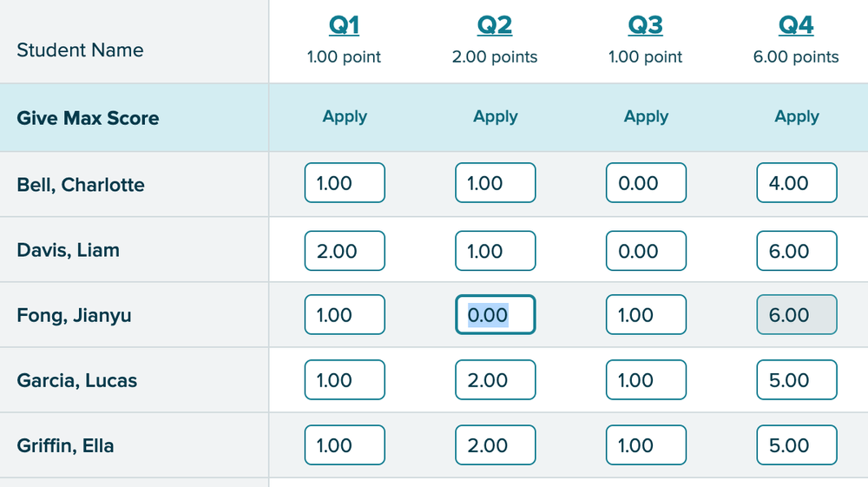Apply max score for Q2

pos(496,117)
